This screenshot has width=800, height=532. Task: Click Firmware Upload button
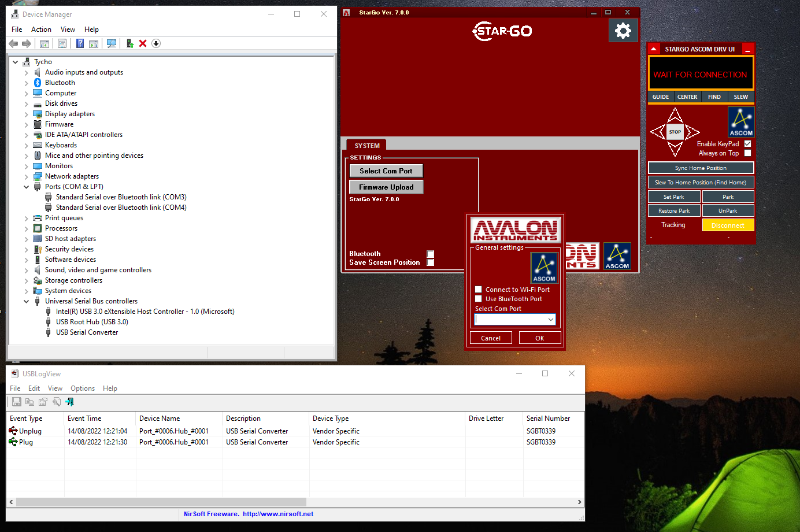click(386, 187)
